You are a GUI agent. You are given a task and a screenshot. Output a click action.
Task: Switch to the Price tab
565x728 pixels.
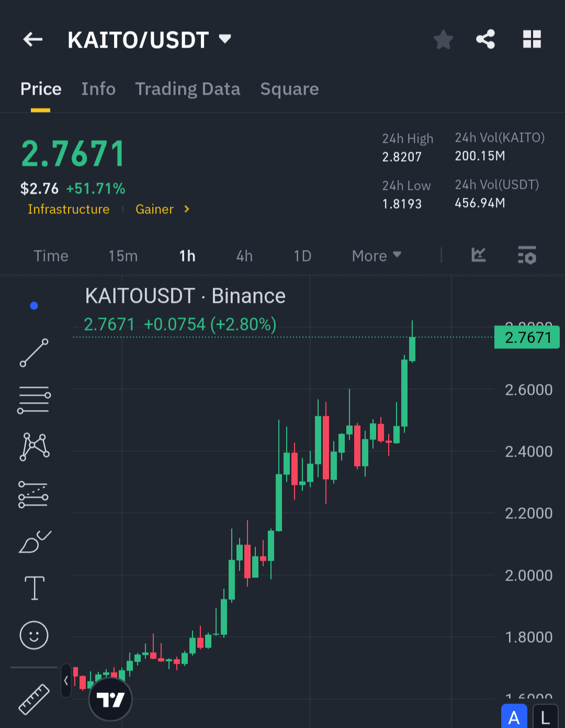pyautogui.click(x=41, y=89)
